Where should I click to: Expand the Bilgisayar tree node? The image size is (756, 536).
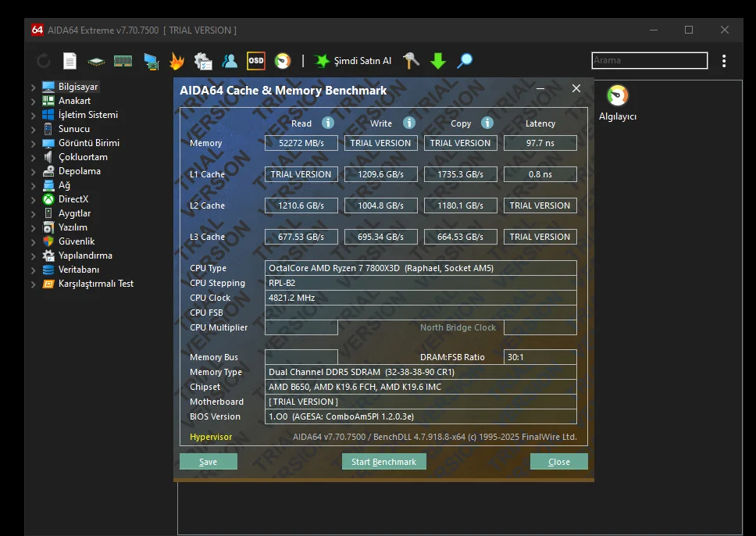33,88
